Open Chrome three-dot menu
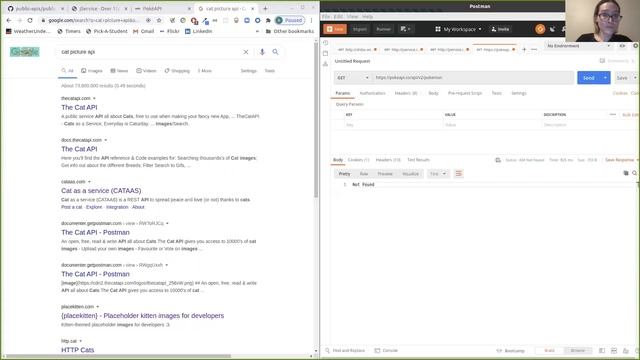640x360 pixels. point(311,20)
